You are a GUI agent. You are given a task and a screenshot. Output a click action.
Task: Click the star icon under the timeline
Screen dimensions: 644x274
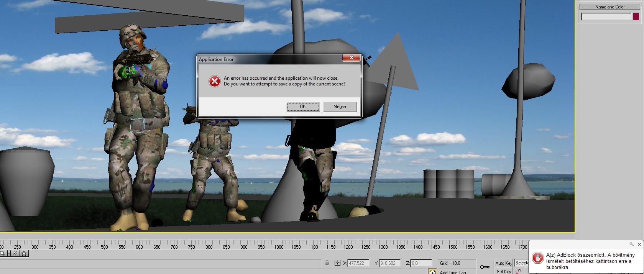[x=24, y=253]
